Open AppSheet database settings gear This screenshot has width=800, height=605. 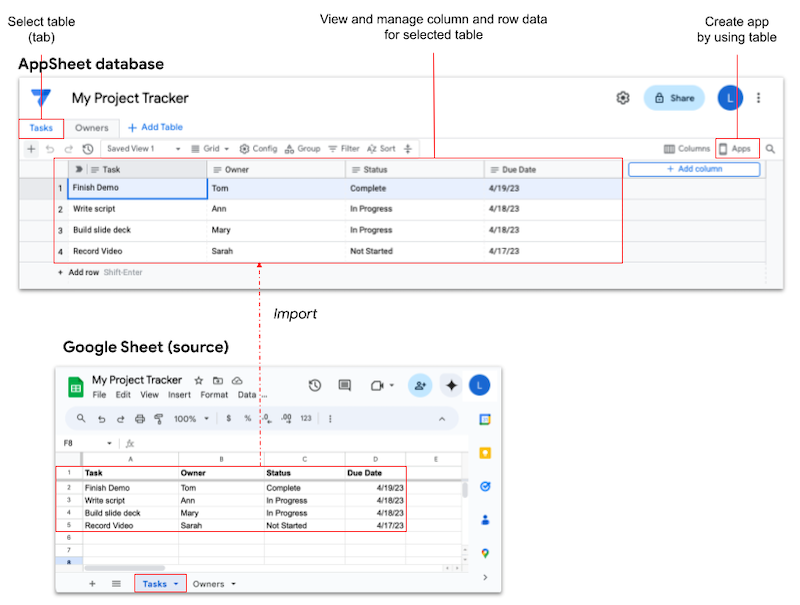coord(622,98)
